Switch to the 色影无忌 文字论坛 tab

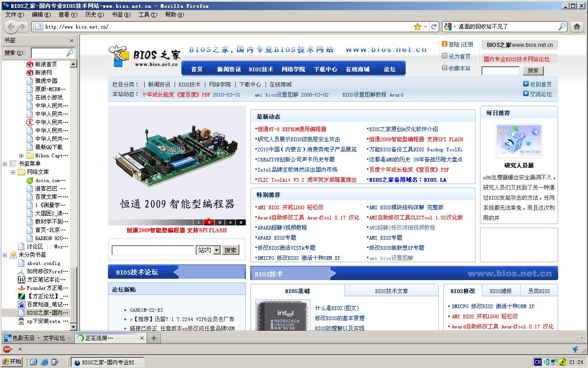(x=38, y=338)
